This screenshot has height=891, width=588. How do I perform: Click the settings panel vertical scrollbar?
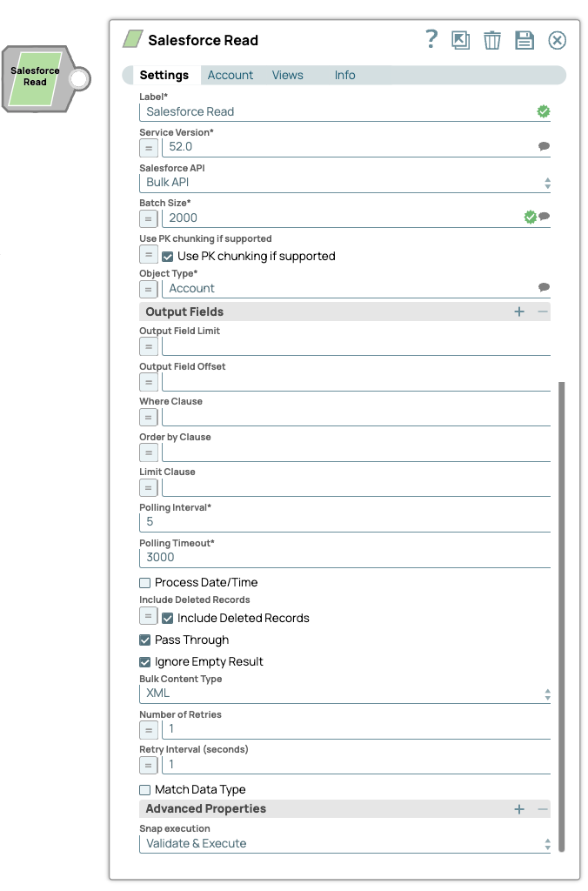pyautogui.click(x=562, y=617)
